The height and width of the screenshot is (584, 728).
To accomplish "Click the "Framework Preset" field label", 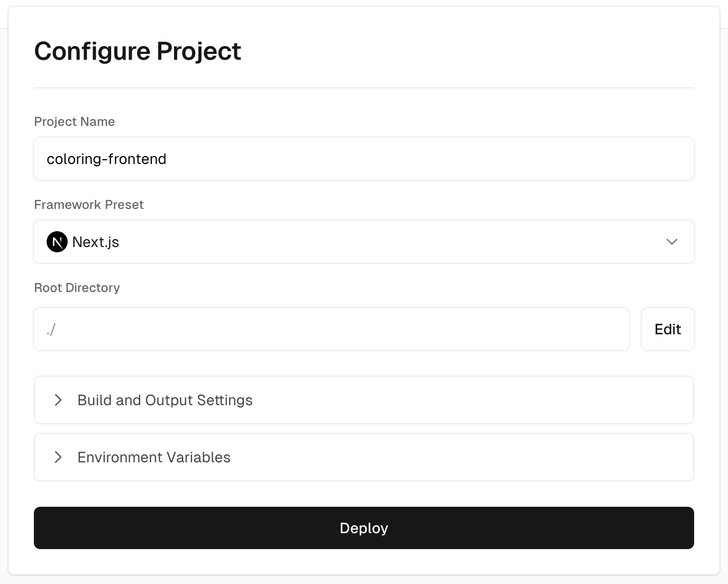I will tap(89, 205).
